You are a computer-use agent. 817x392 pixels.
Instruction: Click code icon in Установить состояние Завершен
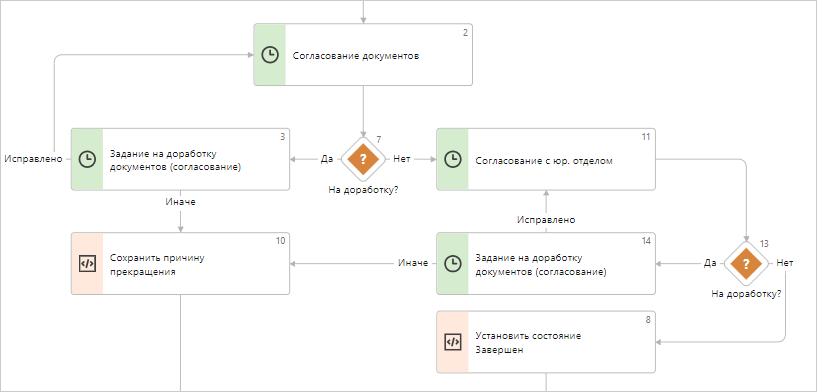[452, 342]
